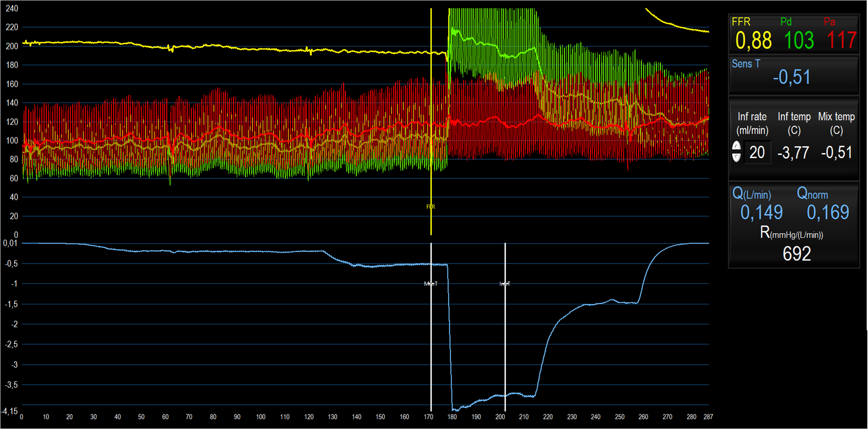Decrease infusion rate with the down arrow
This screenshot has height=429, width=868.
tap(736, 157)
